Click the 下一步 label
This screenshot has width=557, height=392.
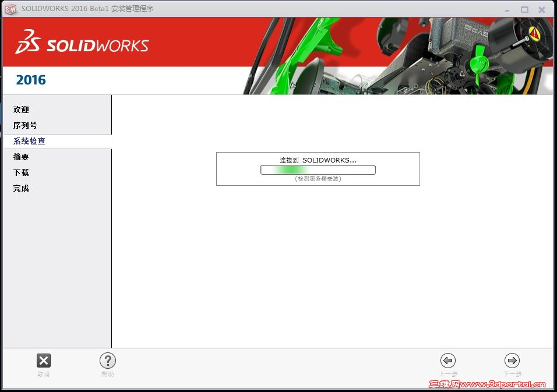click(x=512, y=374)
